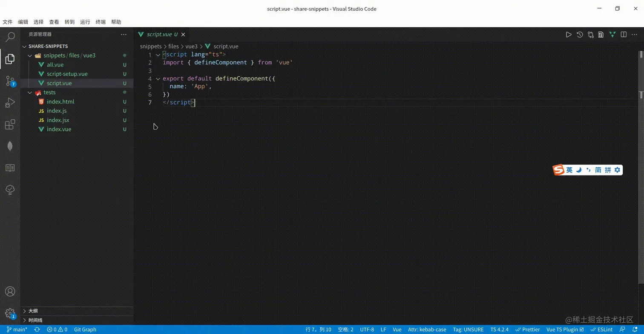Open the 帮助 menu
Image resolution: width=644 pixels, height=334 pixels.
point(116,22)
